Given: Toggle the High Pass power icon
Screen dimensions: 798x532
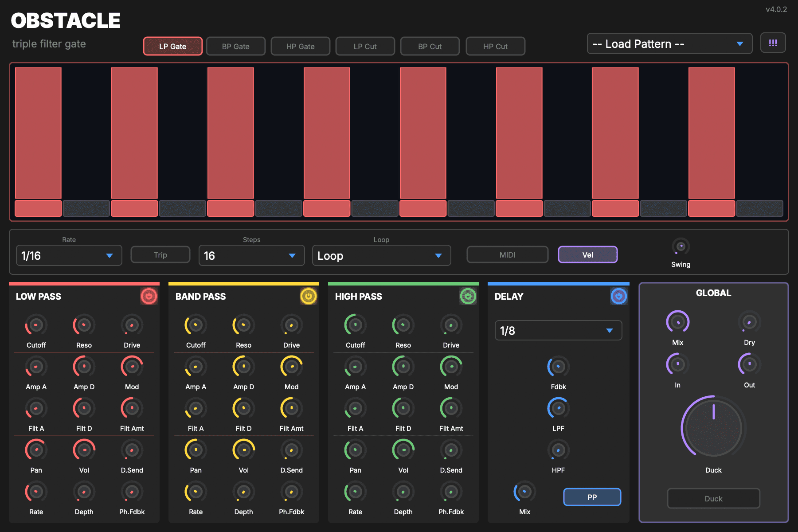Looking at the screenshot, I should [468, 296].
